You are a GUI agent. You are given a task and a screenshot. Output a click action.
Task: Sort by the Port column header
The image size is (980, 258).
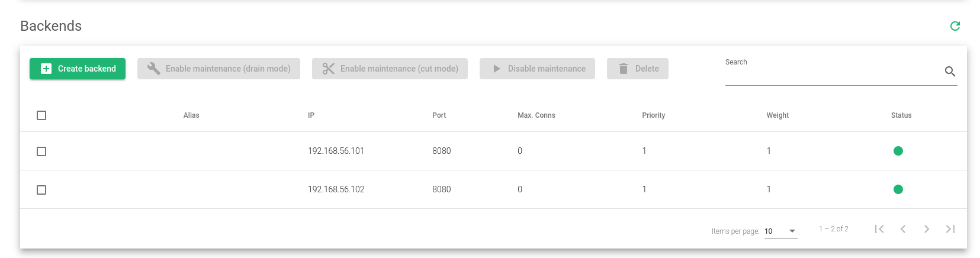click(x=439, y=115)
